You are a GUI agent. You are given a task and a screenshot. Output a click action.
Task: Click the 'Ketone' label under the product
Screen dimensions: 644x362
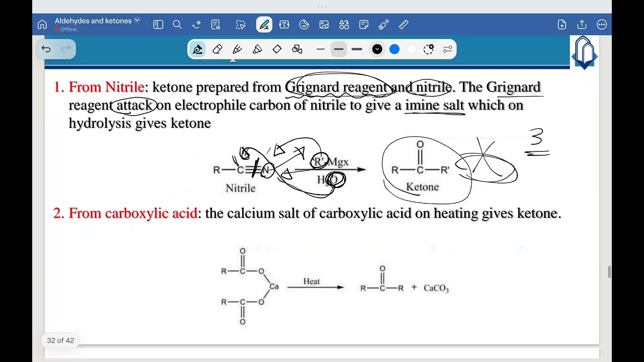(422, 187)
